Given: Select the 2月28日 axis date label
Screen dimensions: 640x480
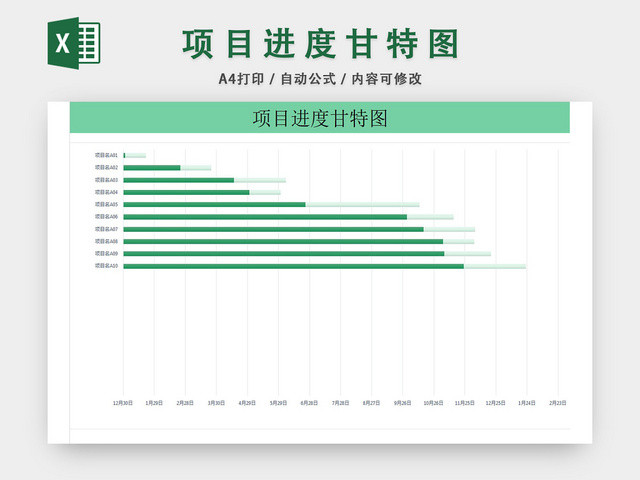Looking at the screenshot, I should [185, 403].
